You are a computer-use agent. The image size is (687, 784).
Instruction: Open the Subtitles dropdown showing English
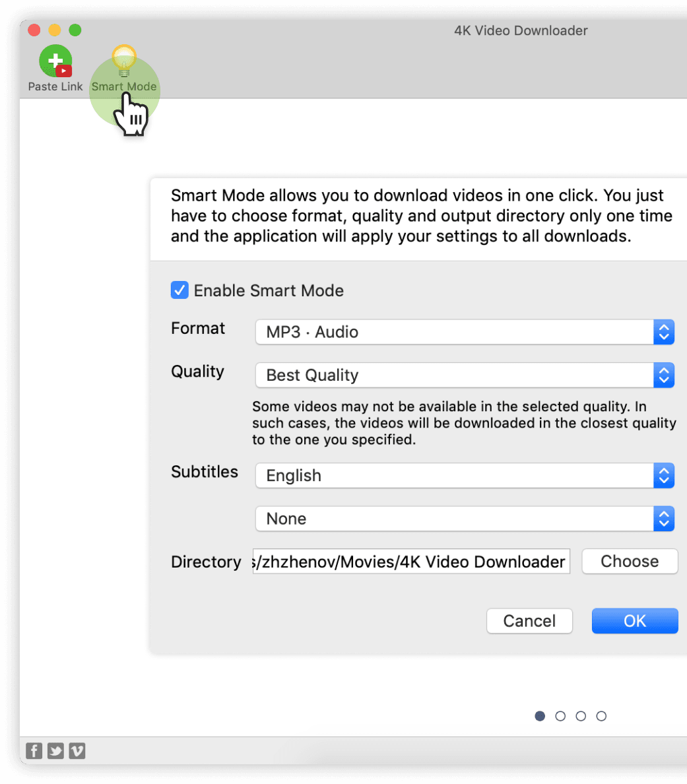point(465,476)
